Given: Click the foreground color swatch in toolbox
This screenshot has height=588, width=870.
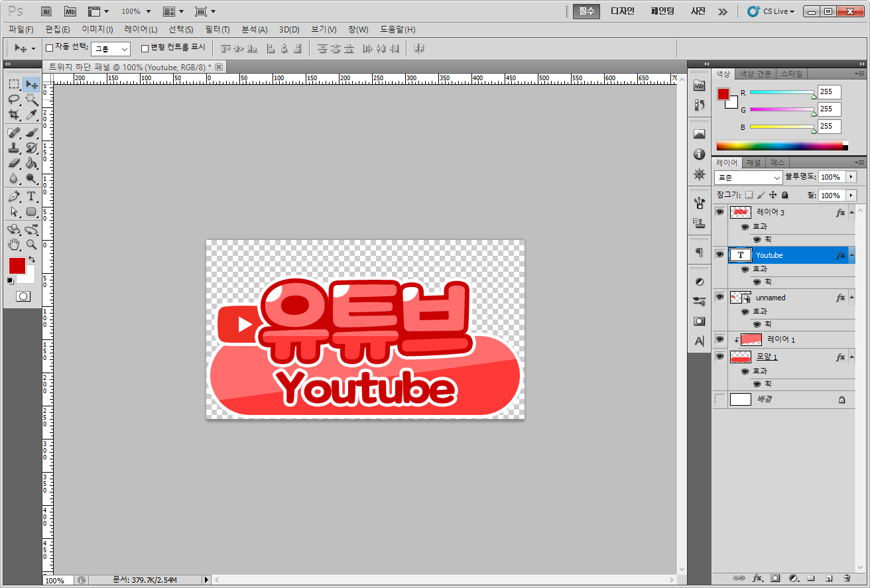Looking at the screenshot, I should [17, 266].
